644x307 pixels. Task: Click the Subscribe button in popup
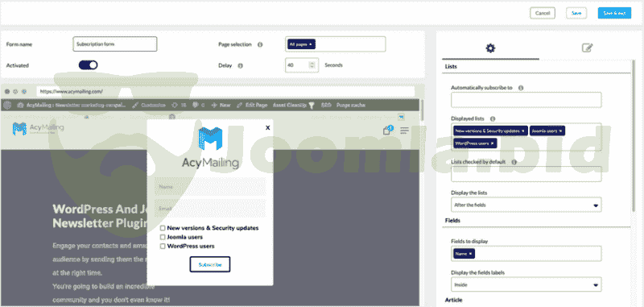coord(210,264)
